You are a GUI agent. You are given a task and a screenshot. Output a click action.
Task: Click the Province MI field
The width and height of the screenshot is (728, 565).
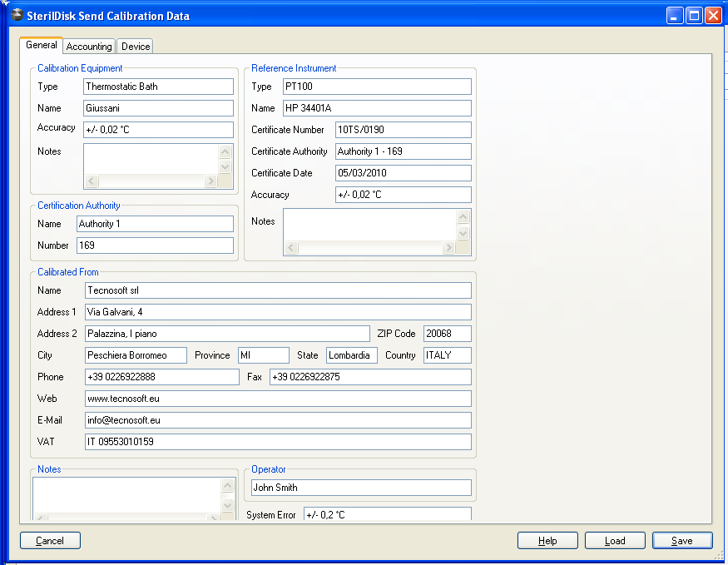[x=264, y=355]
